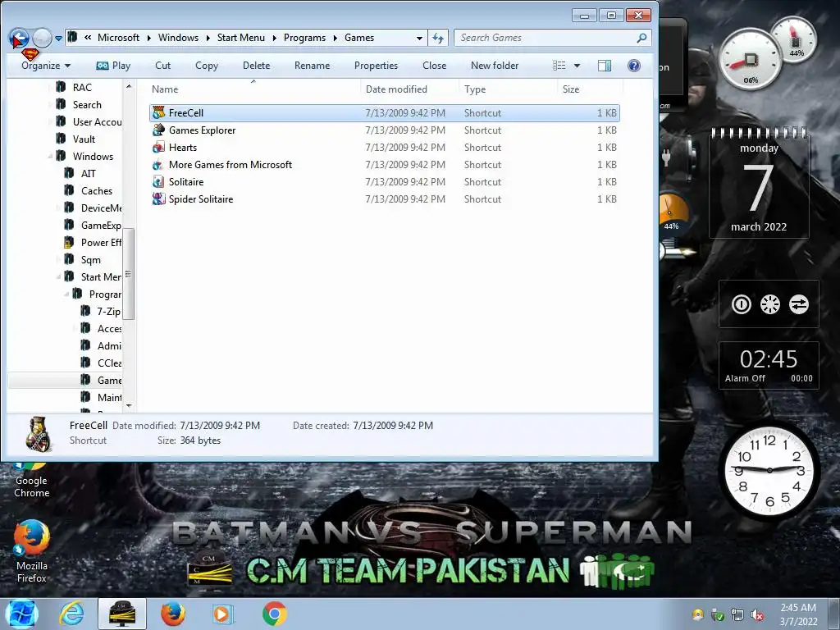
Task: Click the FreeCell details pane thumbnail
Action: 39,434
